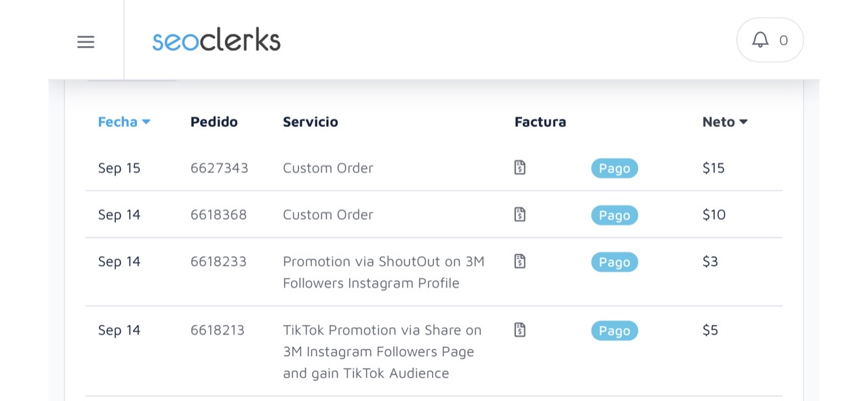The width and height of the screenshot is (868, 401).
Task: Open invoice icon for order 6627343
Action: 520,168
